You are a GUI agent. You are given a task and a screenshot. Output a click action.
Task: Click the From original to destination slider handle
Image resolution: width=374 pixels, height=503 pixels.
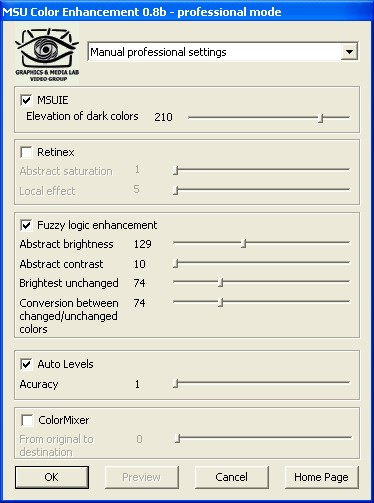(x=178, y=438)
